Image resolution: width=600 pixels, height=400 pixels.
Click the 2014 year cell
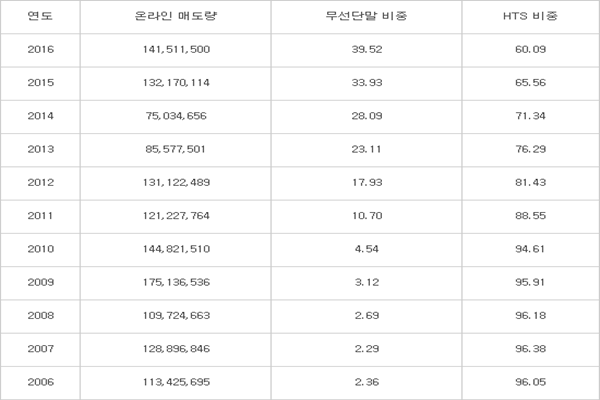click(41, 116)
